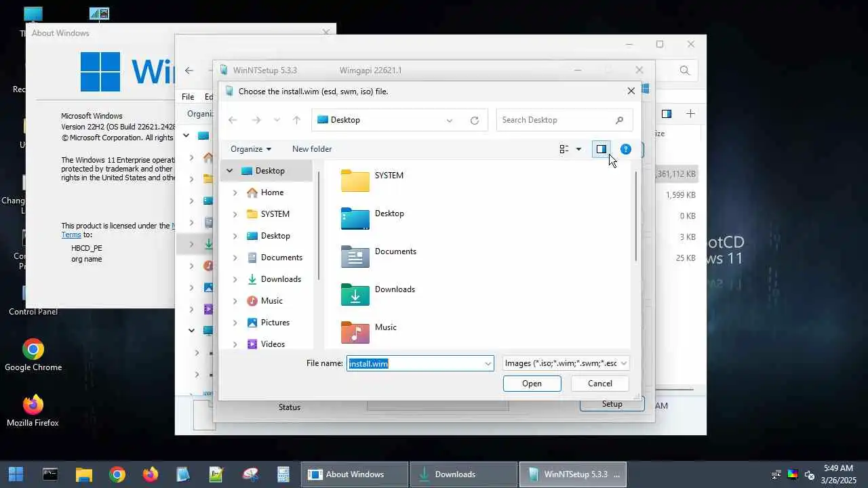Click the file list vertical scrollbar
The width and height of the screenshot is (868, 488).
635,217
